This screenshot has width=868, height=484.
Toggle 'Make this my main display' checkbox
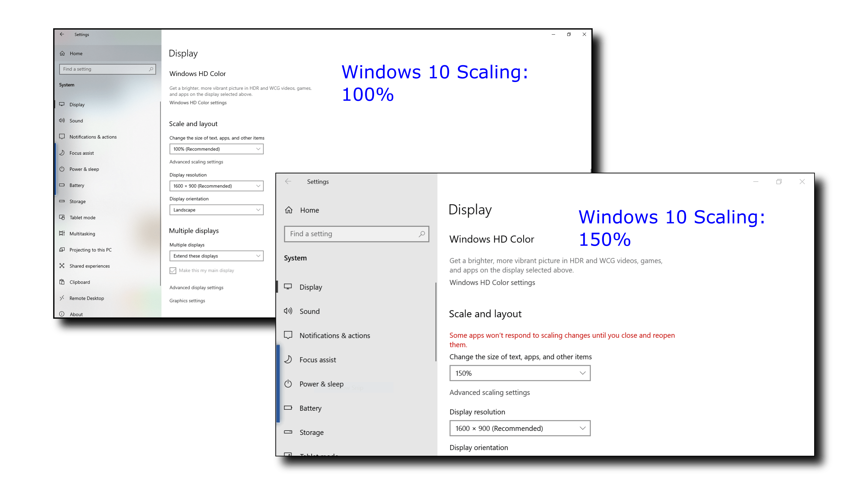point(173,271)
